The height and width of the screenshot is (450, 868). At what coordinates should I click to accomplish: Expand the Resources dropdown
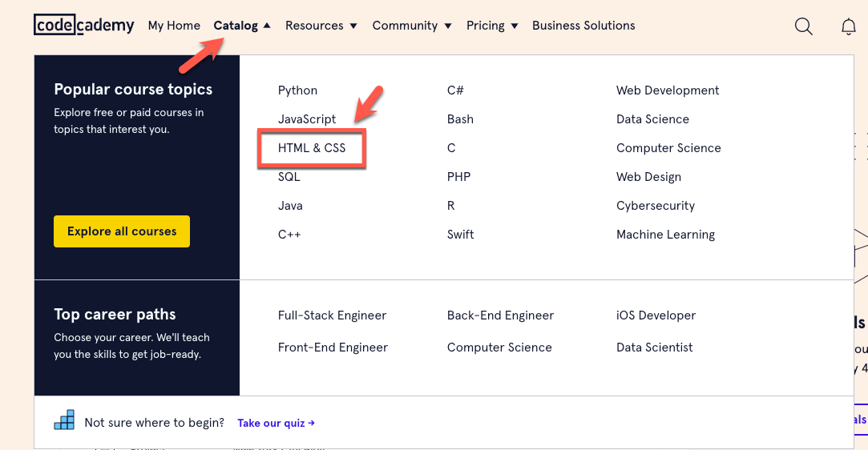click(x=321, y=26)
